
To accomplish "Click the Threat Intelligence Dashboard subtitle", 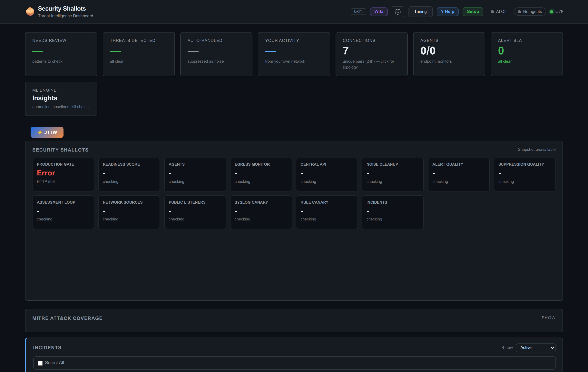I will coord(65,16).
